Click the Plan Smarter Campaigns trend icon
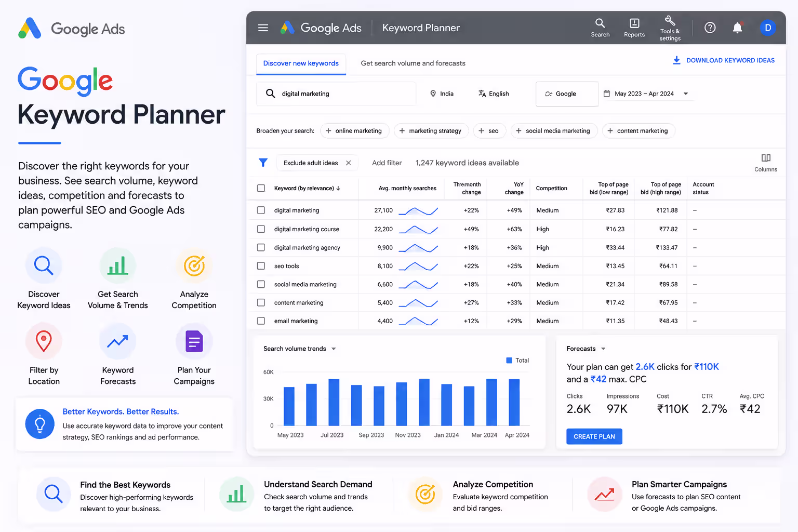798x532 pixels. pos(605,494)
